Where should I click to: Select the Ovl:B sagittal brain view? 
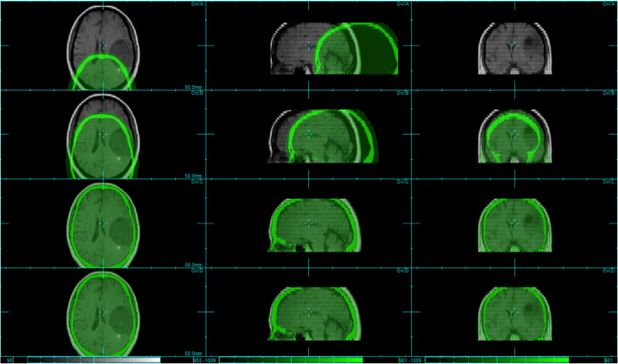tap(308, 135)
